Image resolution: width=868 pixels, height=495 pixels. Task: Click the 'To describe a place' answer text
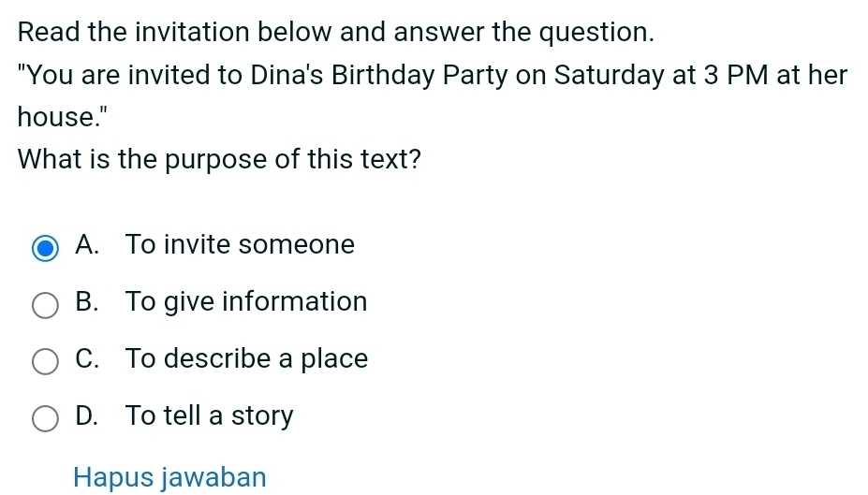click(x=247, y=358)
